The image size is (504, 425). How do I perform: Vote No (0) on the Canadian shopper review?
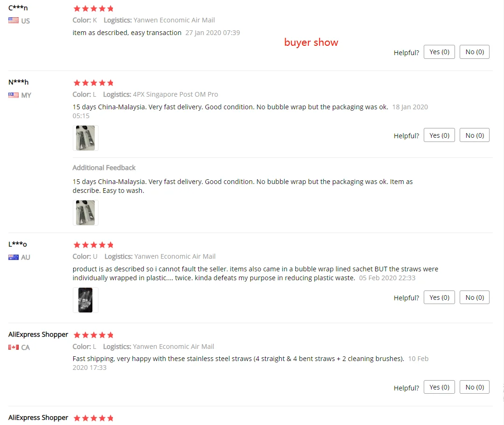pos(475,387)
